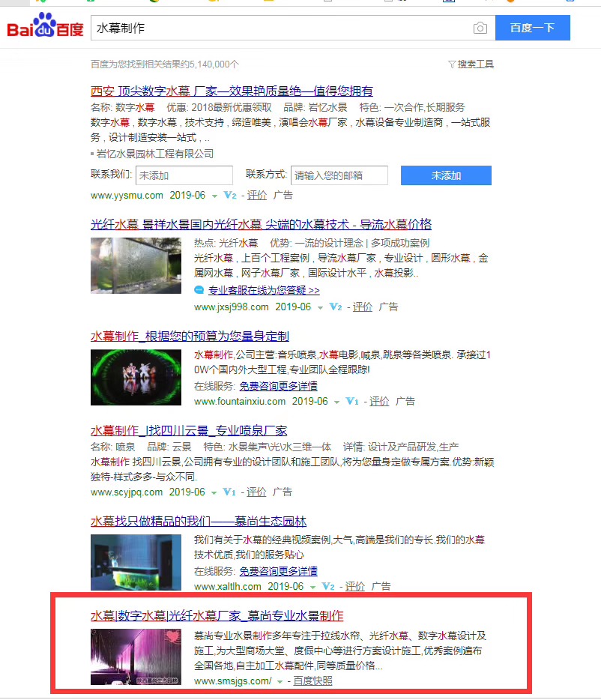Image resolution: width=601 pixels, height=700 pixels.
Task: Click the 搜索工具 filter icon
Action: pyautogui.click(x=452, y=64)
